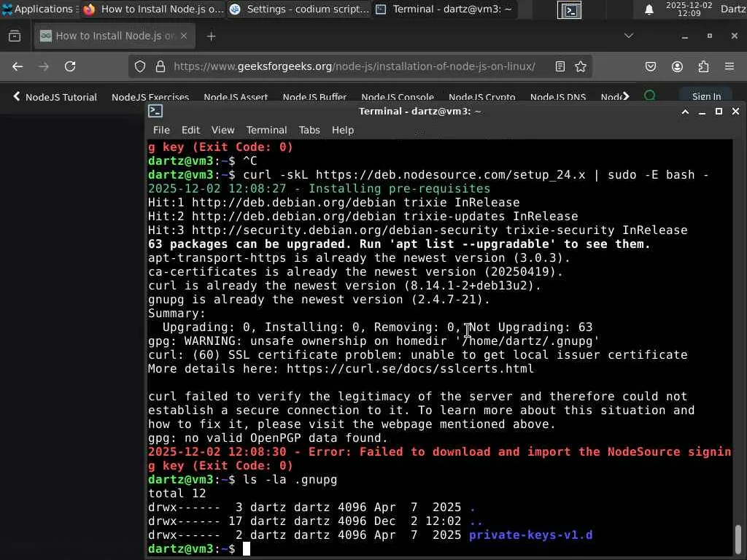Open the NodeJS Buffer link
Image resolution: width=747 pixels, height=560 pixels.
pos(314,97)
